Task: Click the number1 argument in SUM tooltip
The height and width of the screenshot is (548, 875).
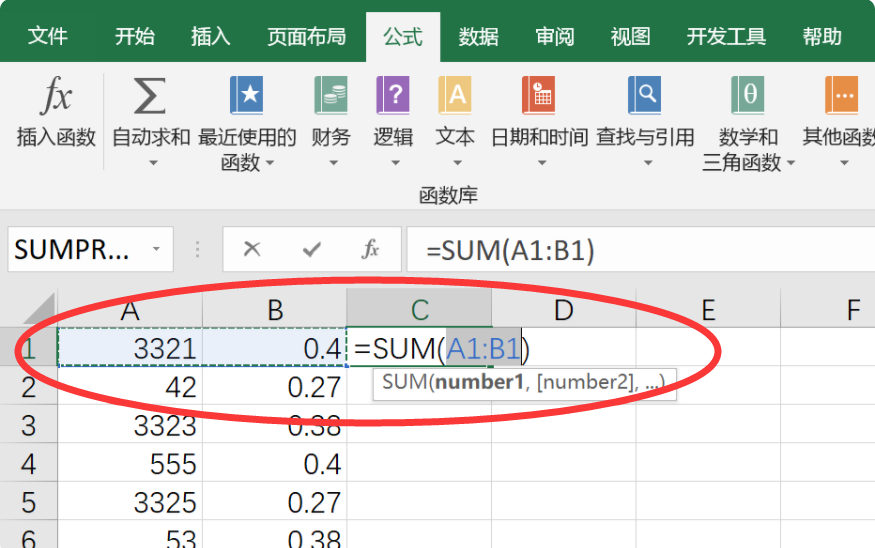Action: point(479,382)
